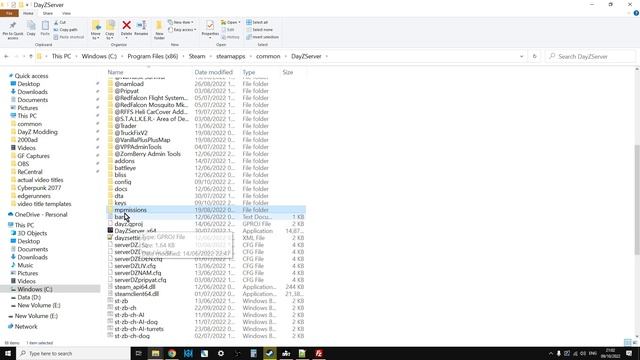
Task: Click the Up one level arrow
Action: click(31, 56)
